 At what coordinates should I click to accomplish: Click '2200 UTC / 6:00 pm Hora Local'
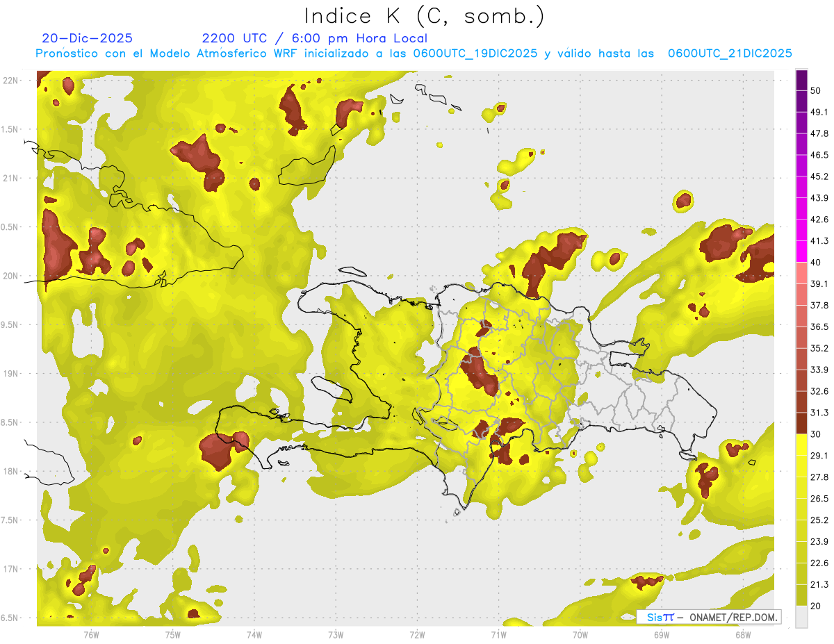pos(315,38)
